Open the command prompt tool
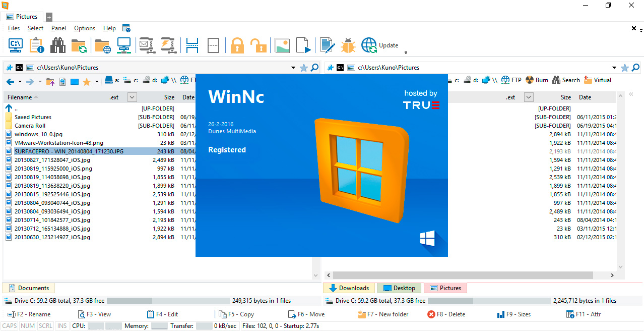This screenshot has height=331, width=644. tap(15, 45)
